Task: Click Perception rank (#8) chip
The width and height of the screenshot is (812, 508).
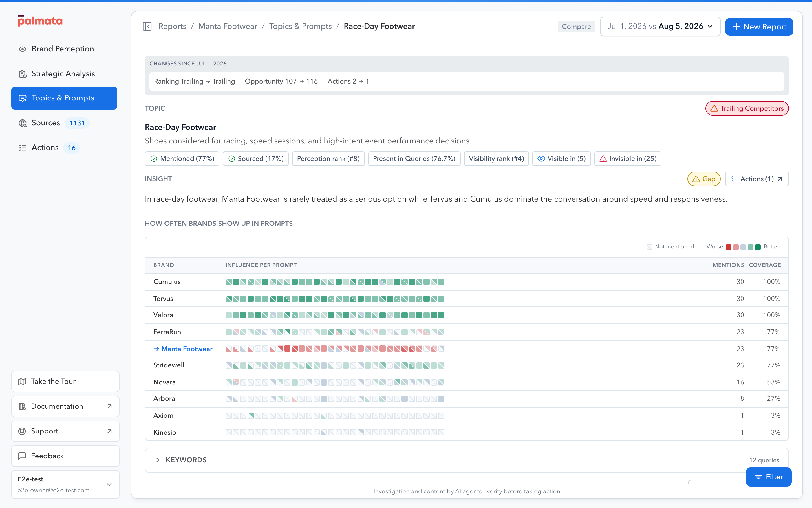Action: [x=328, y=159]
